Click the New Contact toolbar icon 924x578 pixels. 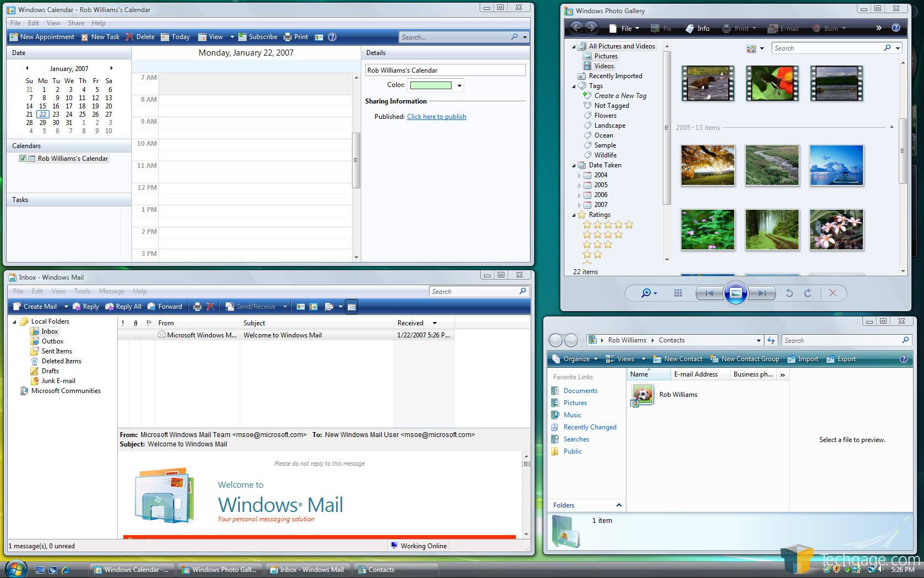click(x=657, y=359)
